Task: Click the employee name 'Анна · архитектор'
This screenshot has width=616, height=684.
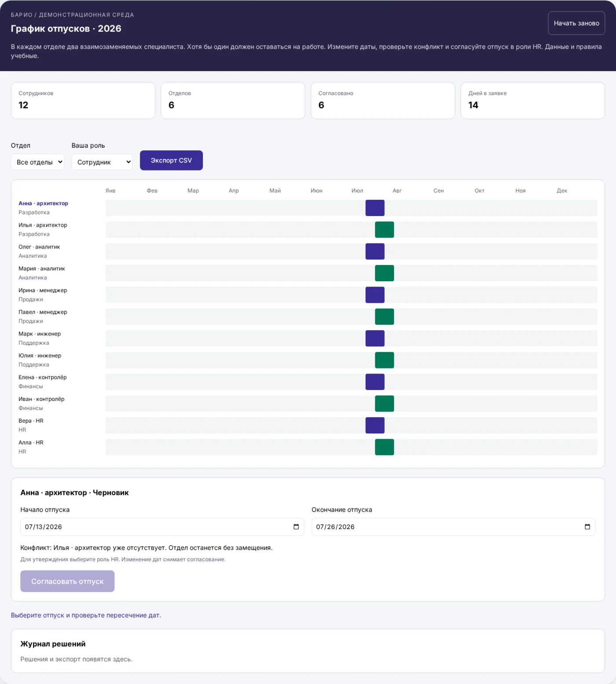Action: click(x=43, y=203)
